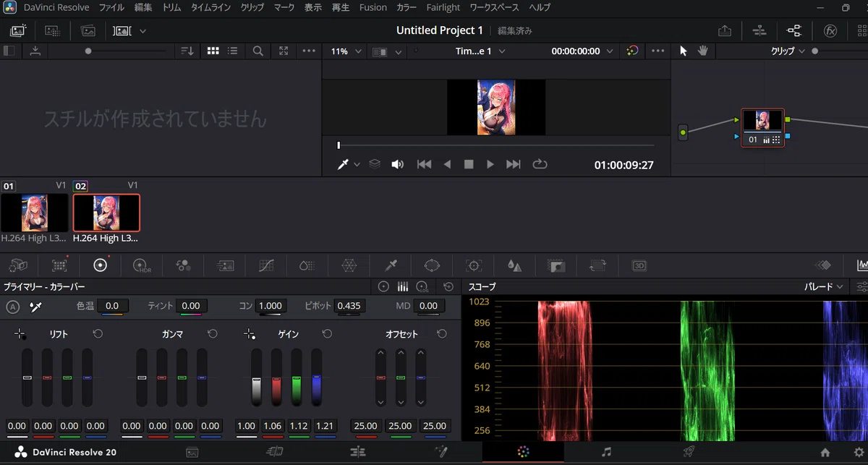The width and height of the screenshot is (868, 465).
Task: Select the Camera Raw palette icon
Action: [18, 265]
